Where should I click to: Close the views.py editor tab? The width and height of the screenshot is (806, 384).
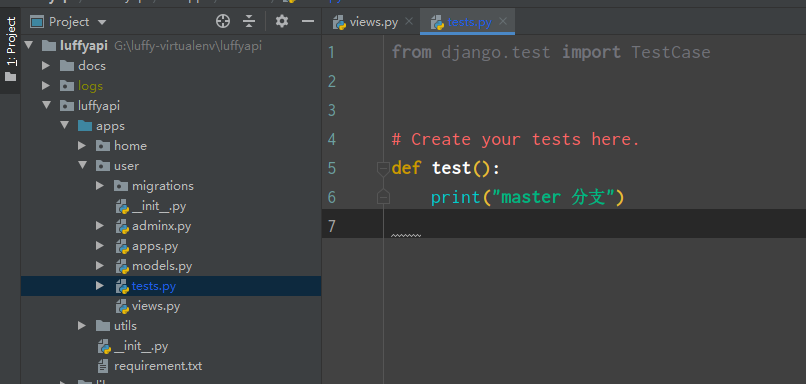click(409, 21)
